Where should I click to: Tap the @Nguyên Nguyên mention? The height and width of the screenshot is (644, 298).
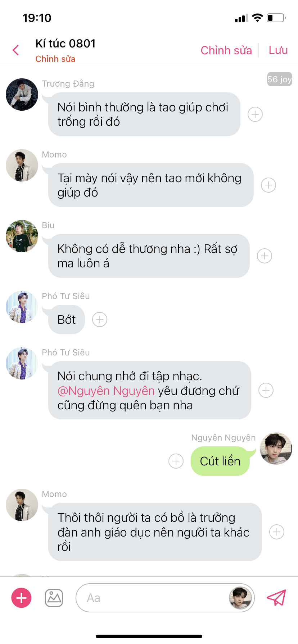point(106,391)
